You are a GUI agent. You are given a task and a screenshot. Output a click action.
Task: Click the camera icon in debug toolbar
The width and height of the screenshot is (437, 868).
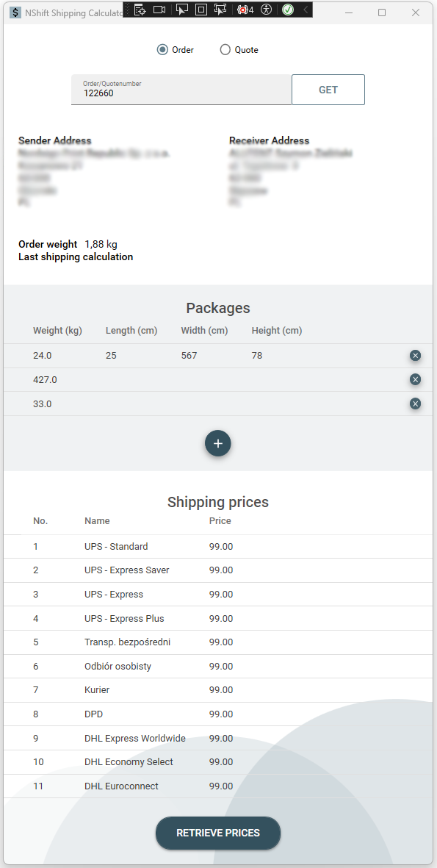159,10
